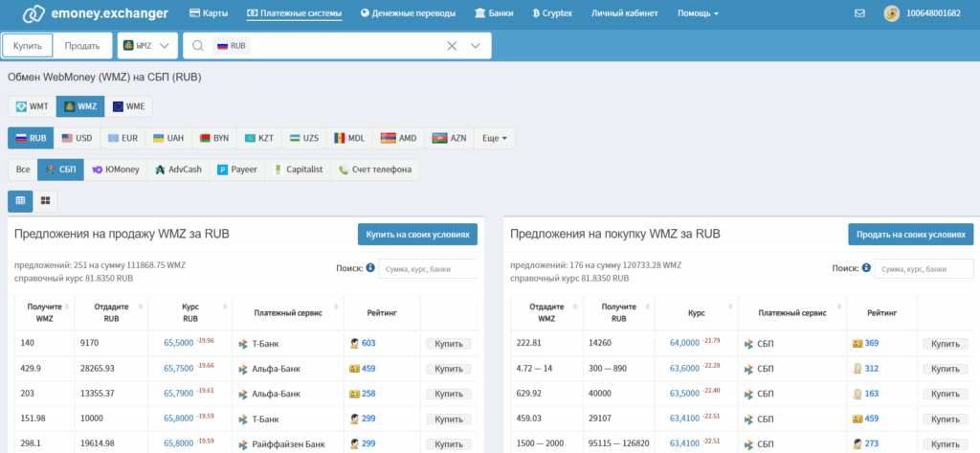Choose EUR fiat currency
980x453 pixels.
click(123, 138)
